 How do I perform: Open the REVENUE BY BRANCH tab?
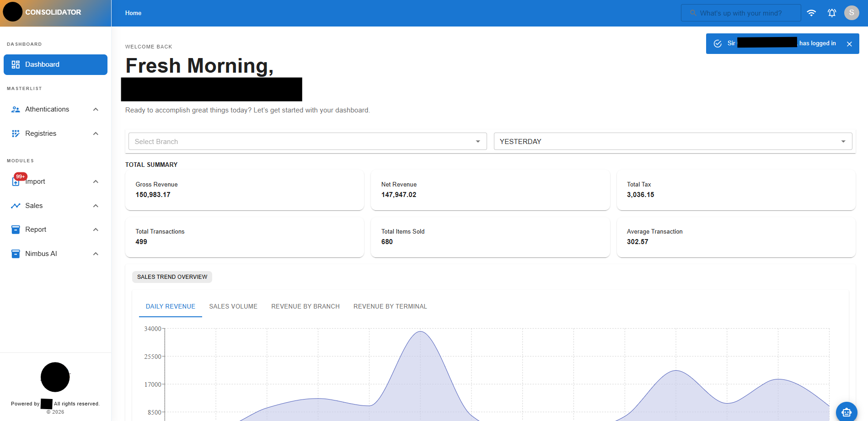[305, 306]
